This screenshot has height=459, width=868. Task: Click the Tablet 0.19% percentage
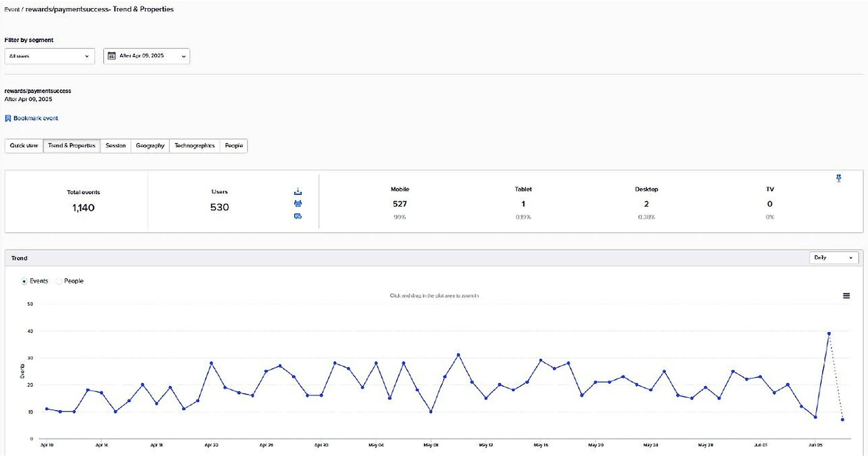[x=523, y=217]
